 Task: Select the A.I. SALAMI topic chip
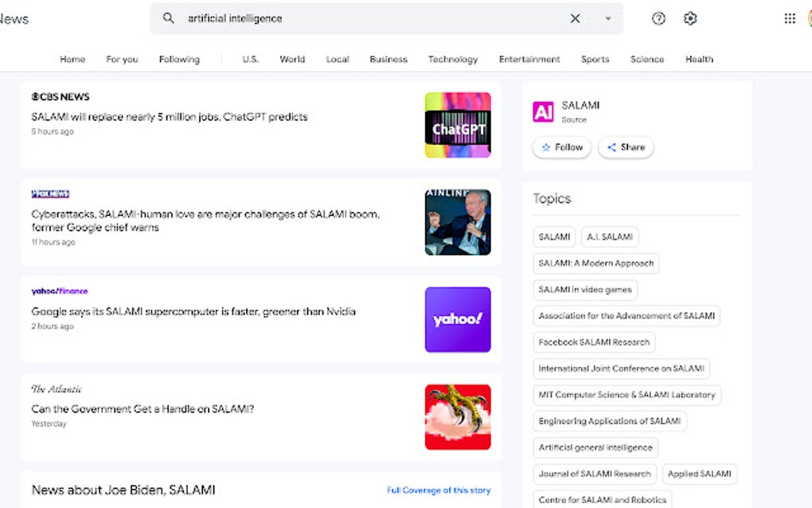tap(610, 236)
